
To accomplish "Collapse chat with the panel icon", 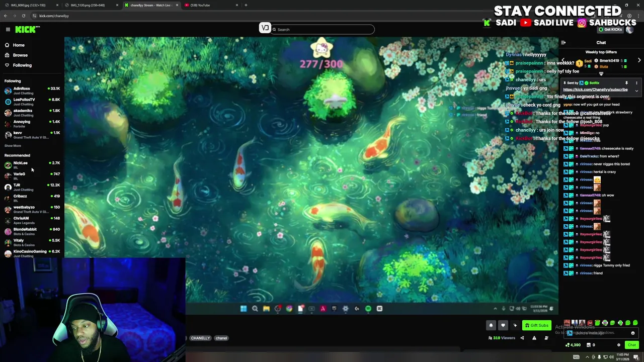I will pyautogui.click(x=563, y=43).
